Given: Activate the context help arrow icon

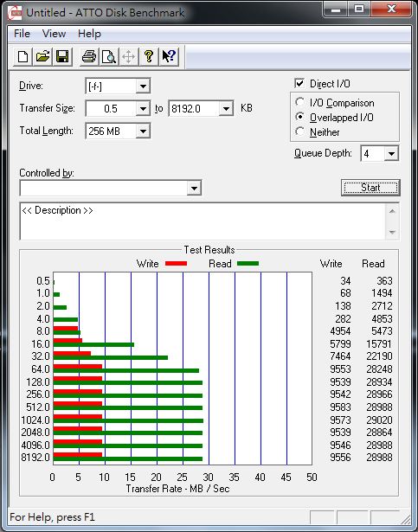Looking at the screenshot, I should [x=169, y=56].
